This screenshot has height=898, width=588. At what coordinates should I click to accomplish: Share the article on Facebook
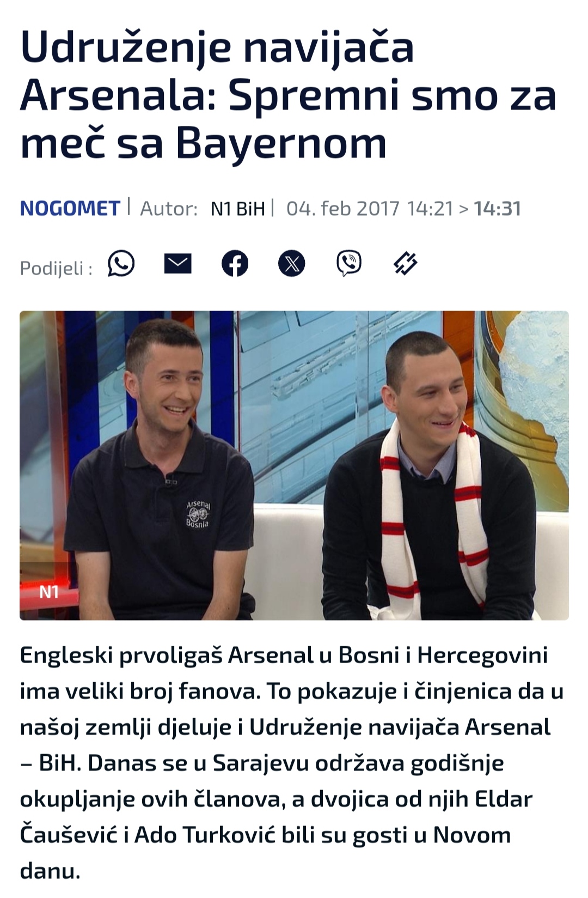235,264
